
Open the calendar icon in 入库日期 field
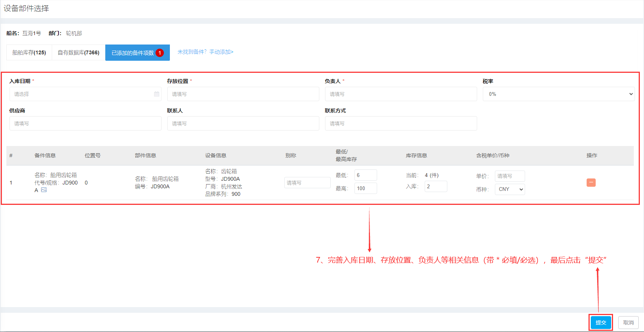coord(156,94)
